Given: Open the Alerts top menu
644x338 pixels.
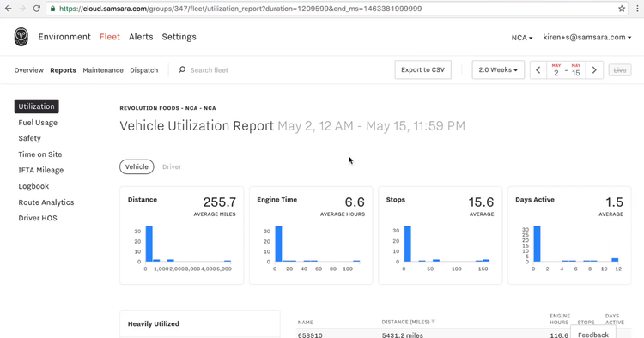Looking at the screenshot, I should click(x=141, y=37).
